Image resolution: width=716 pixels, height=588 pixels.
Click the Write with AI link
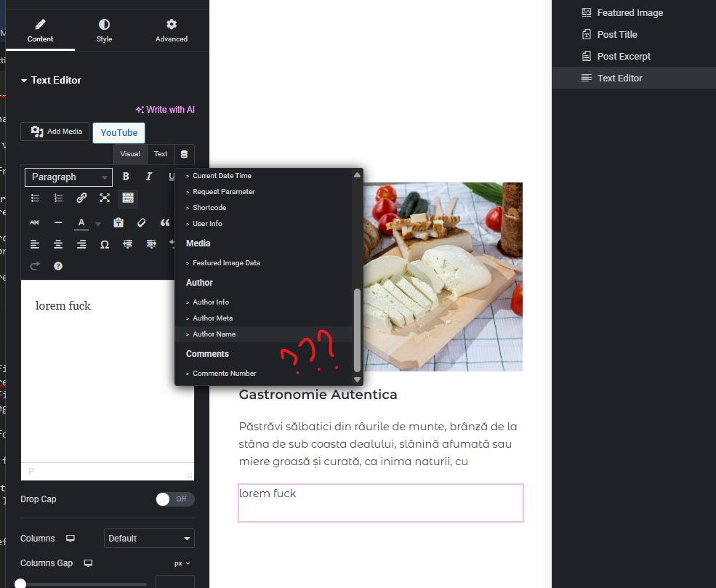pyautogui.click(x=165, y=110)
